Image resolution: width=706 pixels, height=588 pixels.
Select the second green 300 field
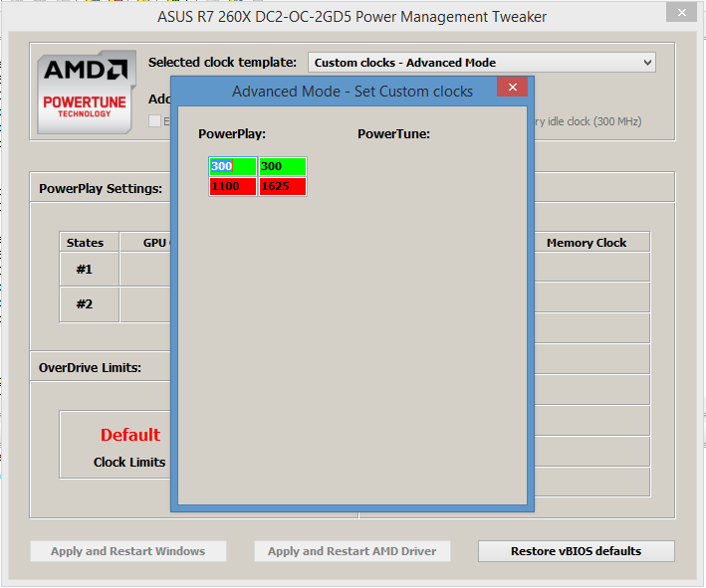(x=283, y=166)
